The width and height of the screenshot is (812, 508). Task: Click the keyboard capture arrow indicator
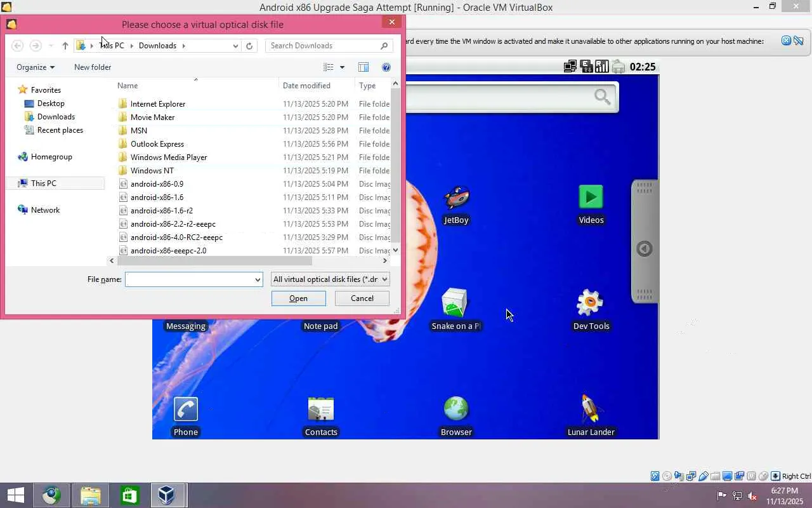click(x=775, y=476)
